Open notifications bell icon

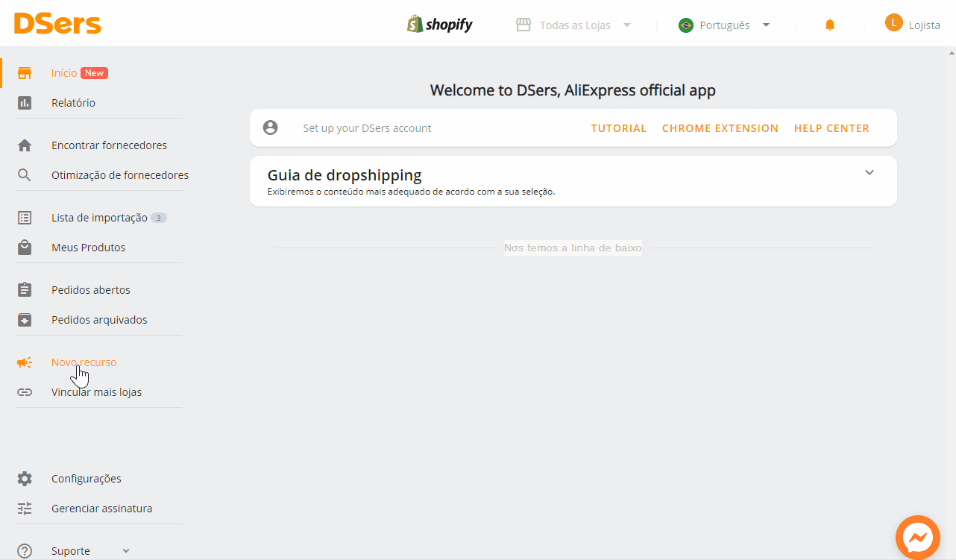(830, 25)
